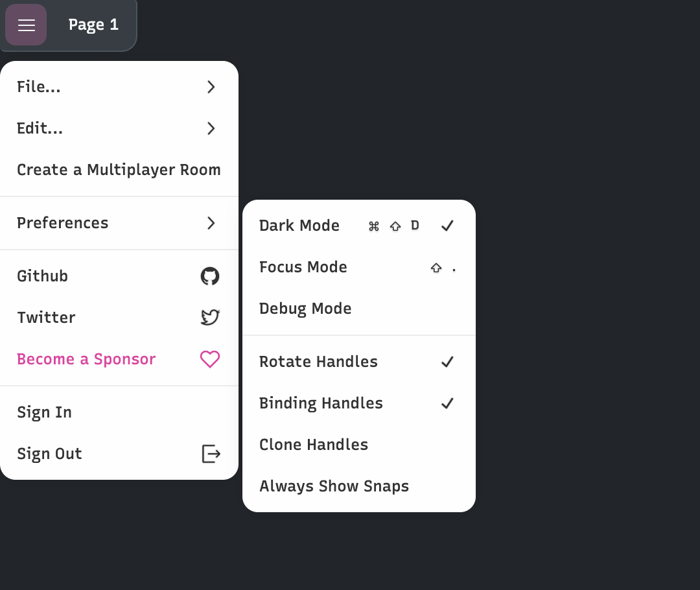This screenshot has height=590, width=700.
Task: Open the Edit submenu chevron
Action: tap(211, 128)
